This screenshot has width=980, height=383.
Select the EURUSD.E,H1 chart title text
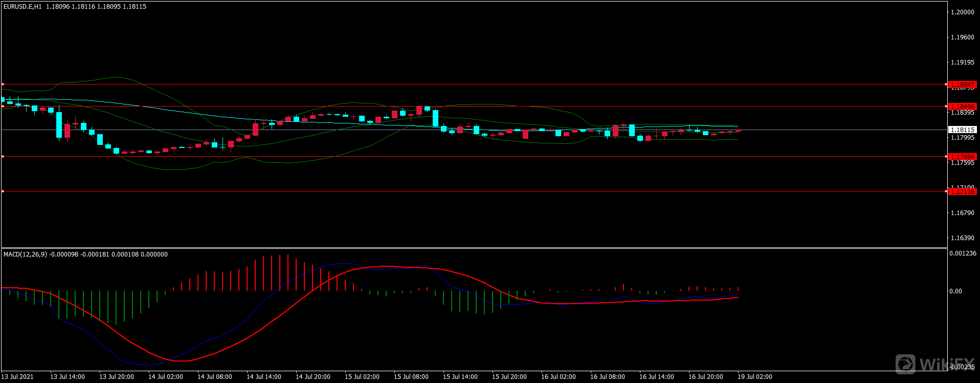(23, 7)
